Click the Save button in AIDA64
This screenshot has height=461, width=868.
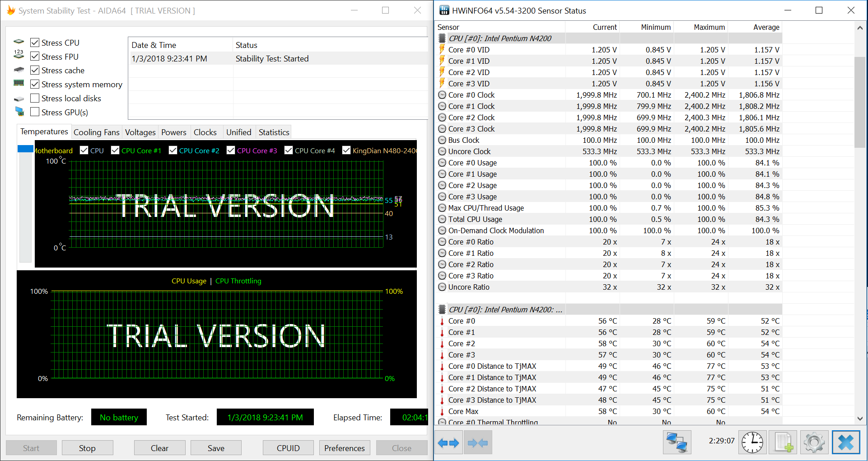[x=216, y=448]
